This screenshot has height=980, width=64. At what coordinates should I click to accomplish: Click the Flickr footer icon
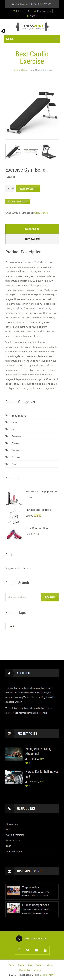pyautogui.click(x=36, y=947)
